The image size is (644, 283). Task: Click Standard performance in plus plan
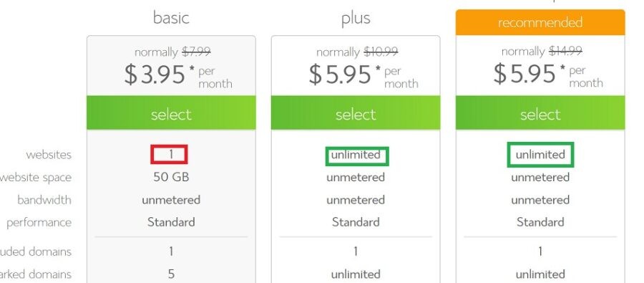pyautogui.click(x=355, y=222)
